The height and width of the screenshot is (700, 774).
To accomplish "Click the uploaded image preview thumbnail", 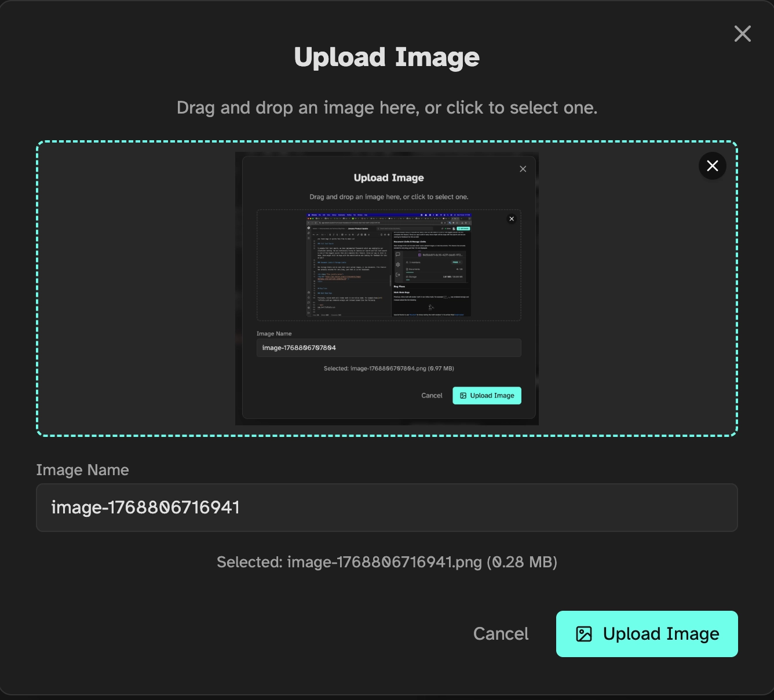I will tap(386, 289).
